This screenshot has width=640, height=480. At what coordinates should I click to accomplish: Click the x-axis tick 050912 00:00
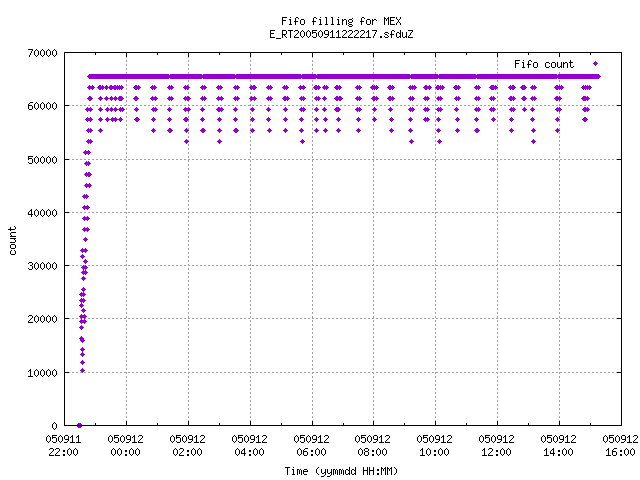click(x=126, y=446)
